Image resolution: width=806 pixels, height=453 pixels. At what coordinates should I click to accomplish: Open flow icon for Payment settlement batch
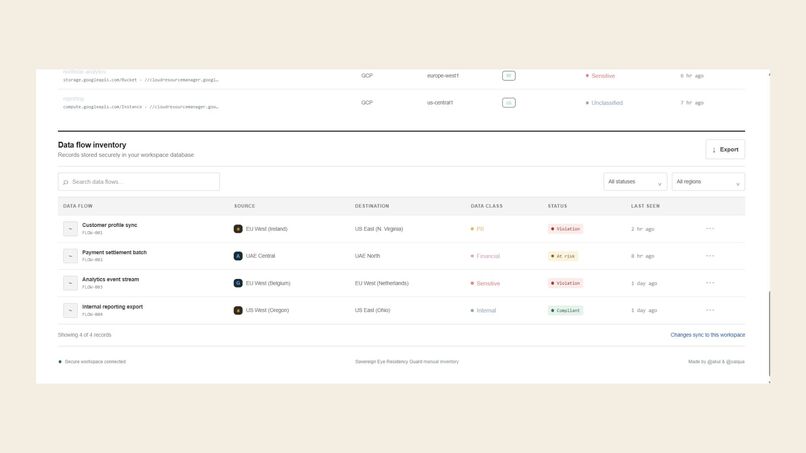(70, 256)
